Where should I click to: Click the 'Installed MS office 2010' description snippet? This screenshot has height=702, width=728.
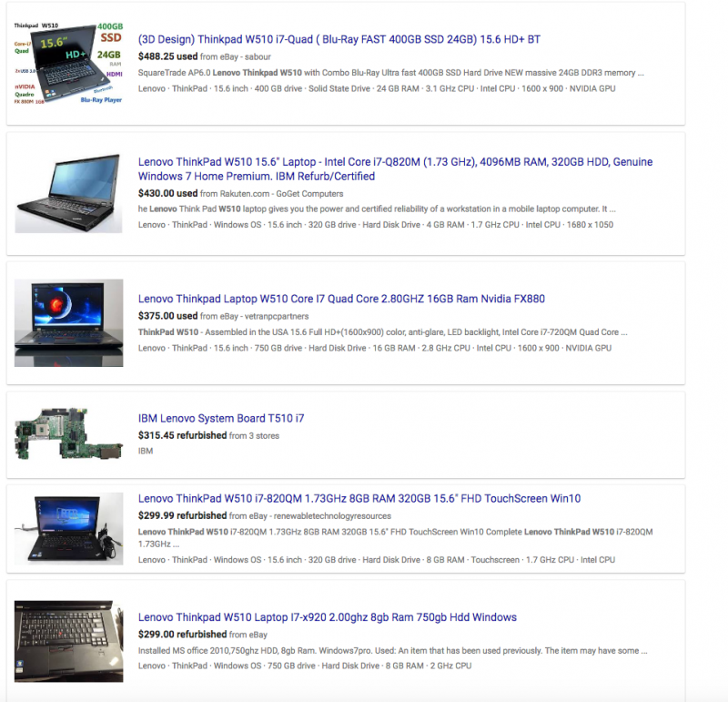click(x=393, y=650)
